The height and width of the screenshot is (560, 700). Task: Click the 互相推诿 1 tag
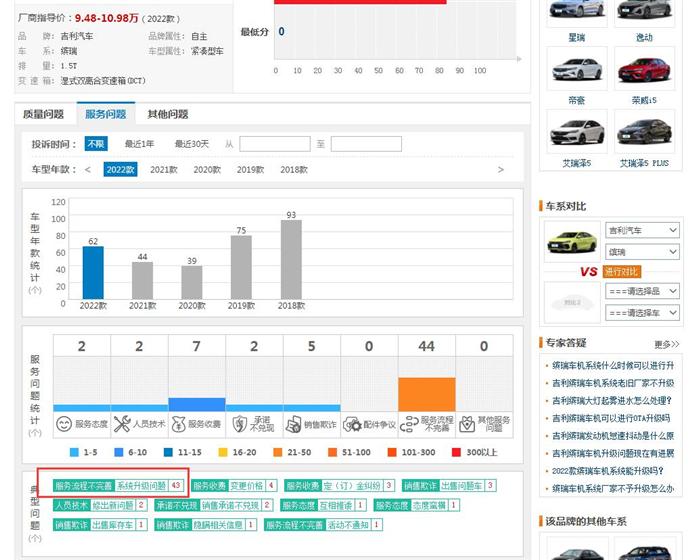coord(324,505)
